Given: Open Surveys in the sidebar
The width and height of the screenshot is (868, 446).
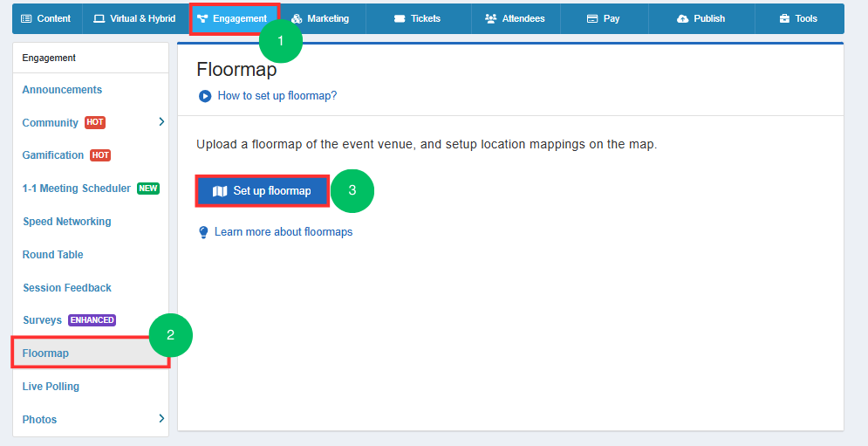Looking at the screenshot, I should tap(42, 320).
